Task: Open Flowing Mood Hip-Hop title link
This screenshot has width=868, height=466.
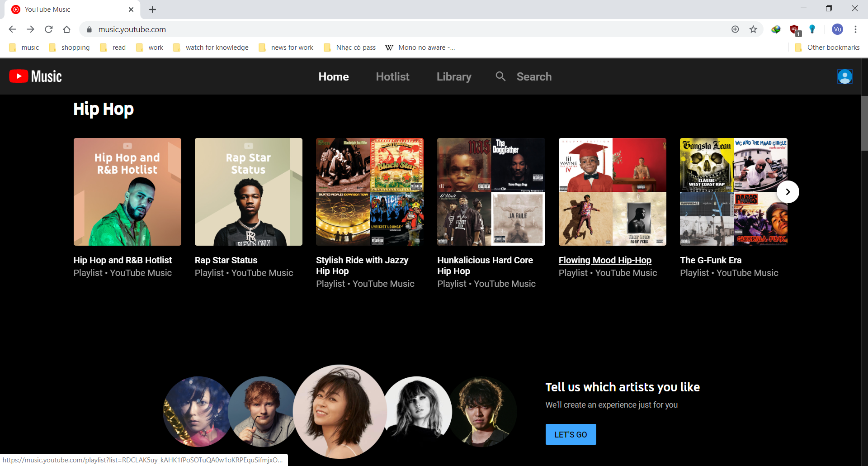Action: click(605, 260)
